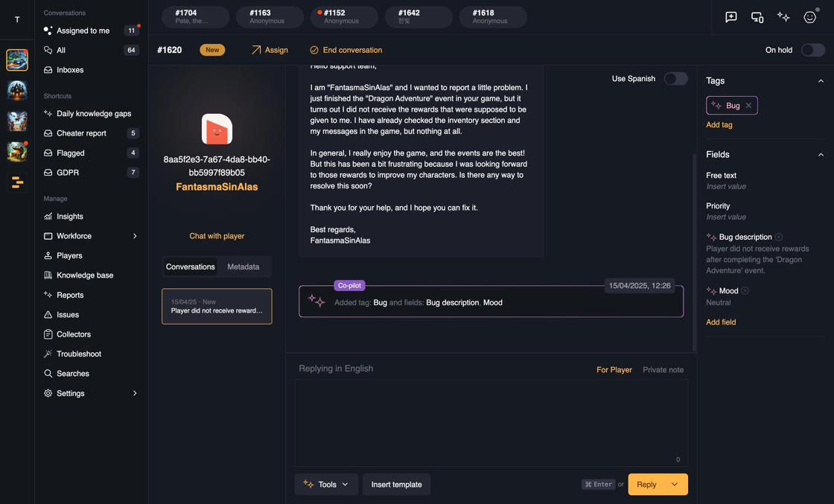The image size is (834, 504).
Task: Select the second game avatar in left rail
Action: tap(17, 90)
